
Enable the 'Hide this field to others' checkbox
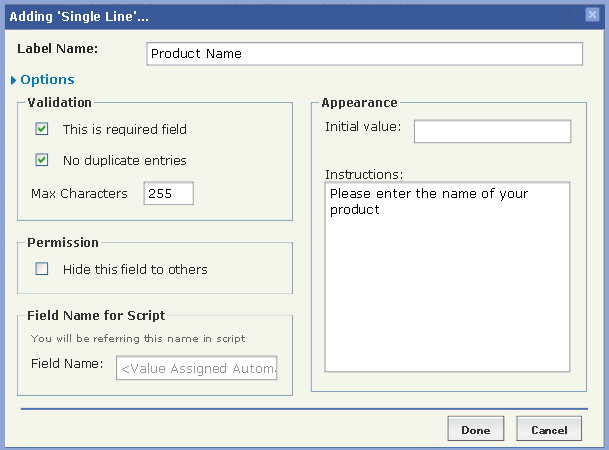click(x=42, y=269)
